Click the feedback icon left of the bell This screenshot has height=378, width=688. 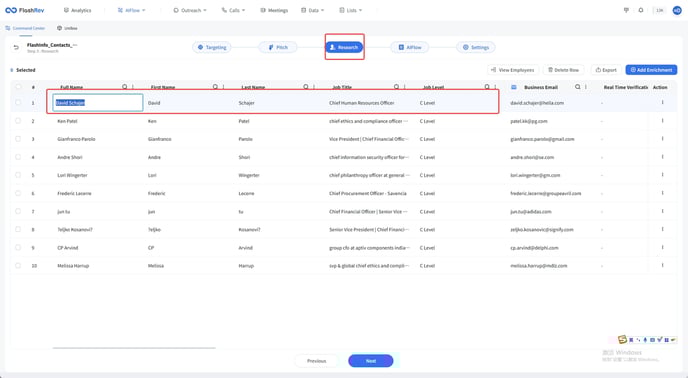[626, 10]
